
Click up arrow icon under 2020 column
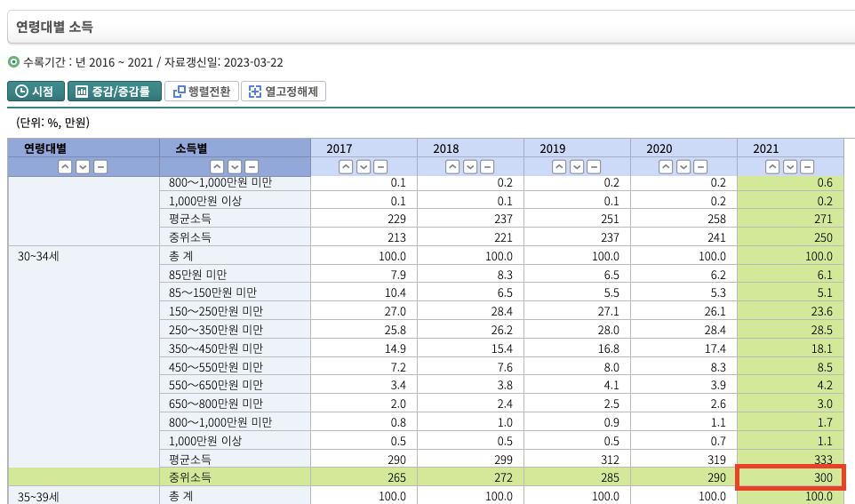[666, 167]
